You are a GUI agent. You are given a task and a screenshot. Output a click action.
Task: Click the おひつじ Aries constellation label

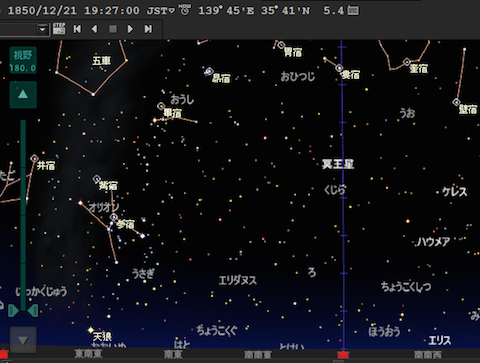pyautogui.click(x=298, y=76)
